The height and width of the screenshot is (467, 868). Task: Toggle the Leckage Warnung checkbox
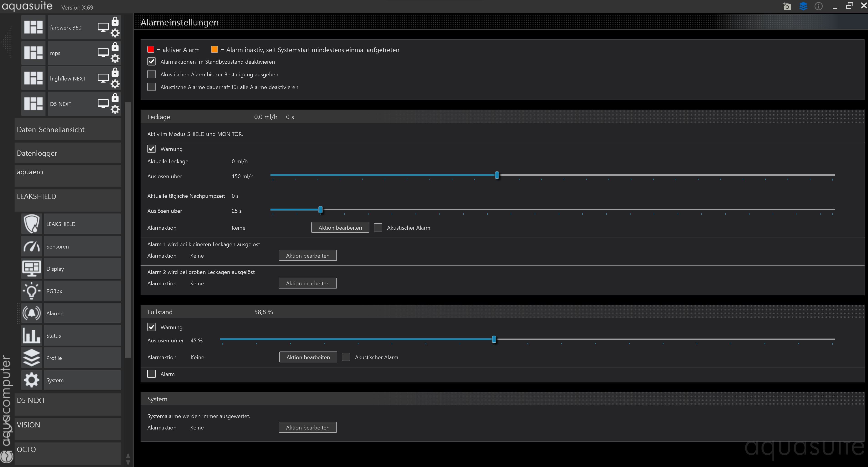[x=152, y=149]
